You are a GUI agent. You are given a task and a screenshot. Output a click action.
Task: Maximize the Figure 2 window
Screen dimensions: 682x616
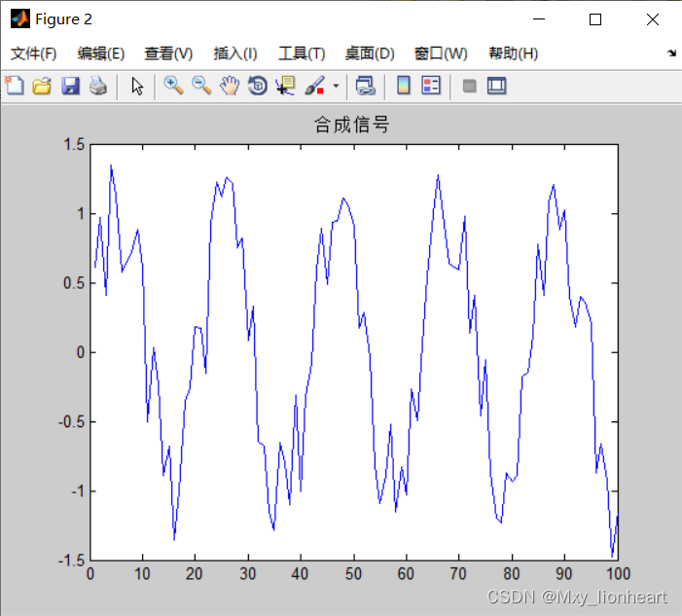pyautogui.click(x=595, y=19)
